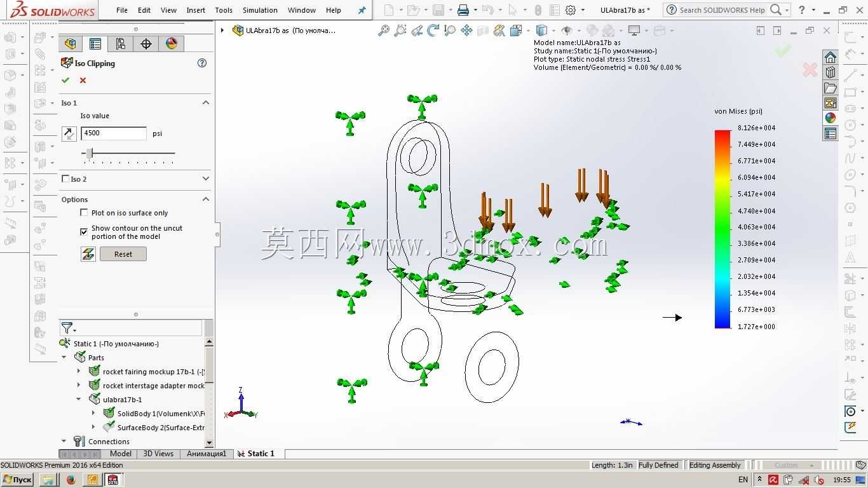Open the Edit menu
Screen dimensions: 868x488
tap(144, 10)
